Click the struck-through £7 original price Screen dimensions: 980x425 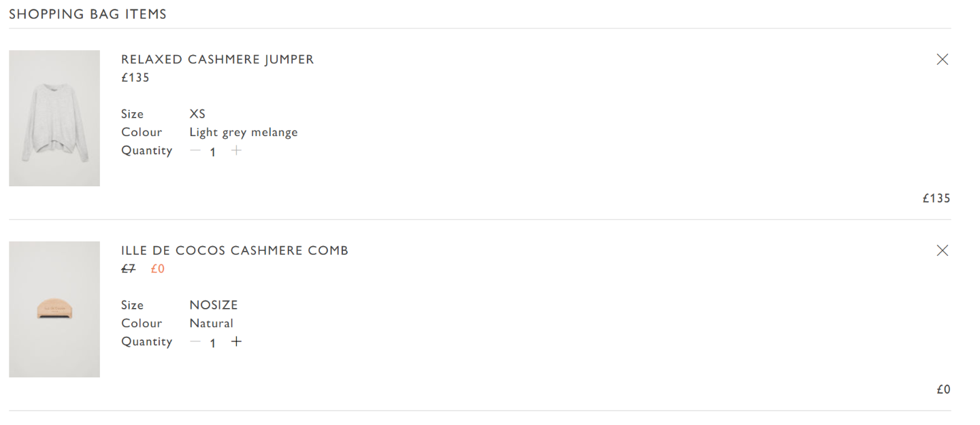tap(129, 269)
